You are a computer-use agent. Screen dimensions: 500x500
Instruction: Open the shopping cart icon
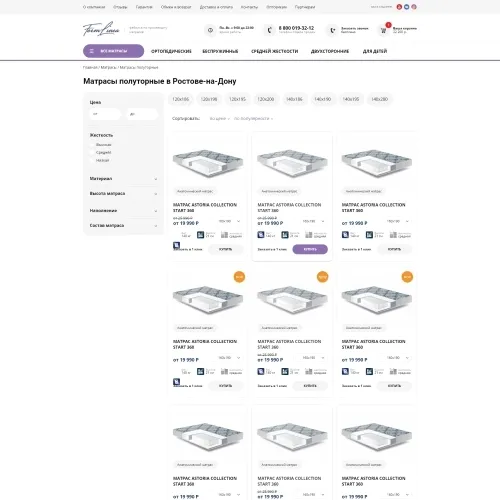(383, 30)
